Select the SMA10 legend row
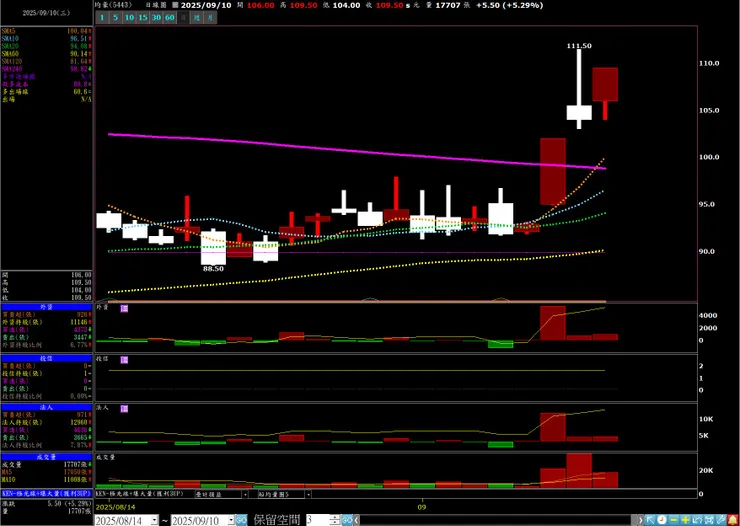 tap(46, 38)
